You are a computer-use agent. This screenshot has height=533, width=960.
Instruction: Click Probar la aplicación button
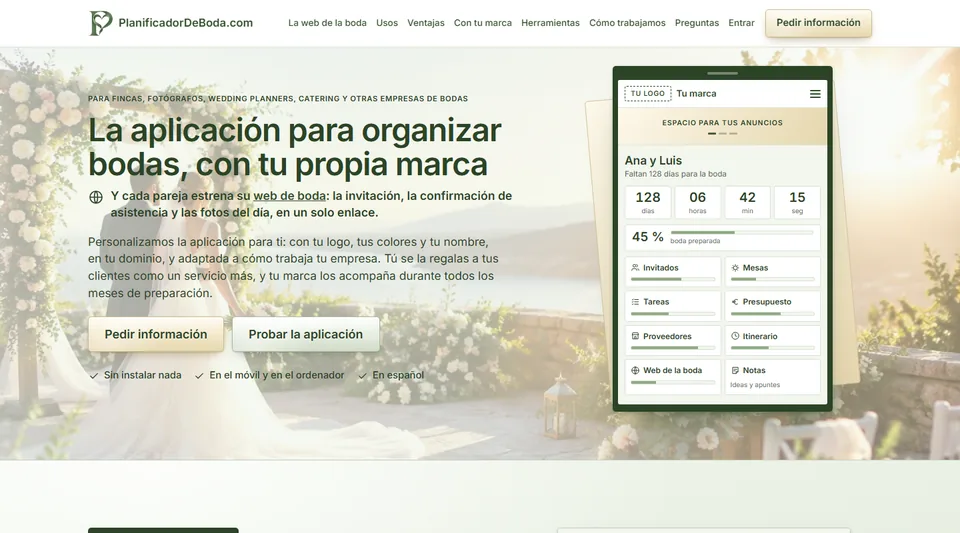306,334
